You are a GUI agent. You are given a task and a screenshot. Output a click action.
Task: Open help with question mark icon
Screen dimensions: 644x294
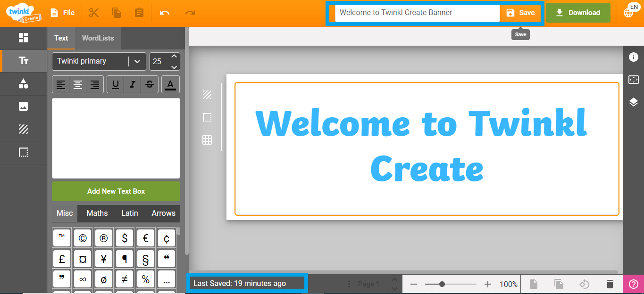[x=634, y=284]
